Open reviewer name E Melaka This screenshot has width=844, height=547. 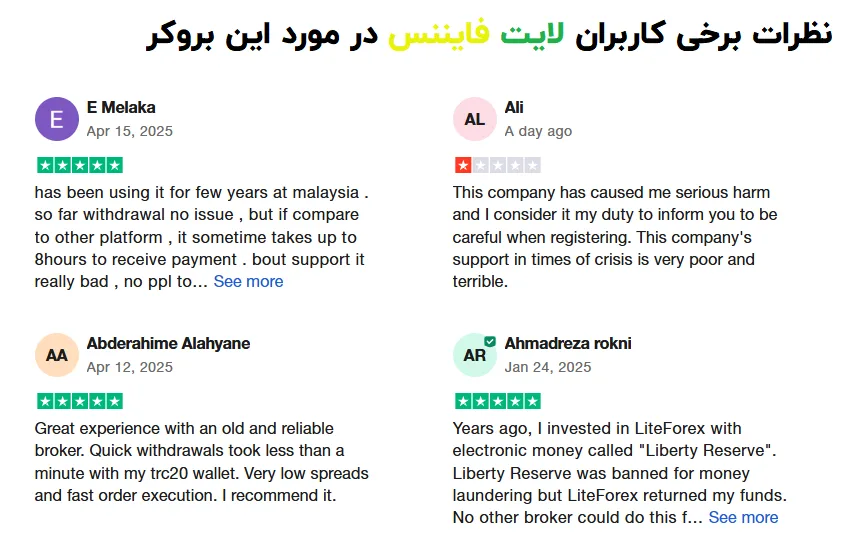tap(121, 107)
